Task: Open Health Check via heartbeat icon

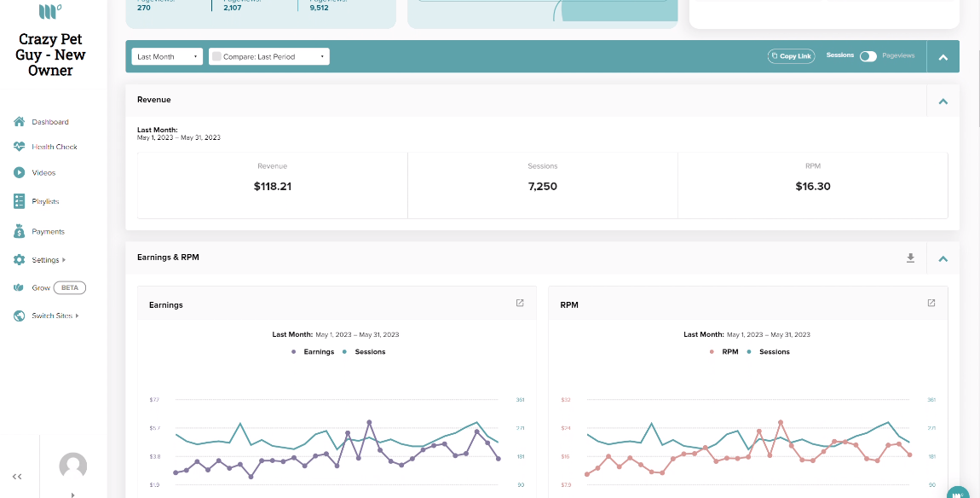Action: [x=20, y=147]
